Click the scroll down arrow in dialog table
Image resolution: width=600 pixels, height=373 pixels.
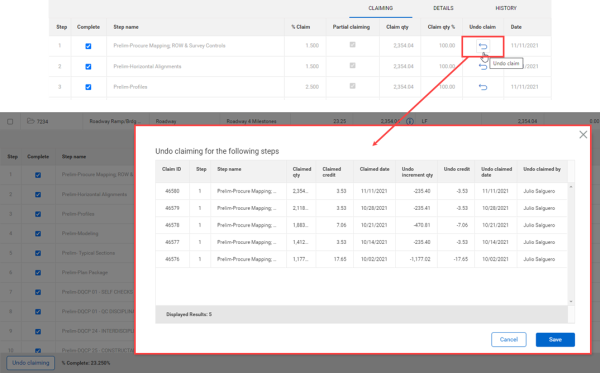(571, 302)
